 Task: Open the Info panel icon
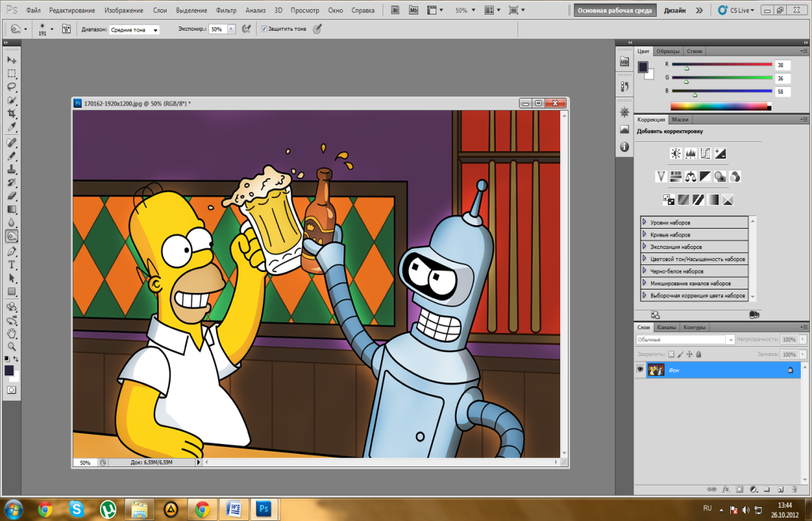click(x=625, y=147)
